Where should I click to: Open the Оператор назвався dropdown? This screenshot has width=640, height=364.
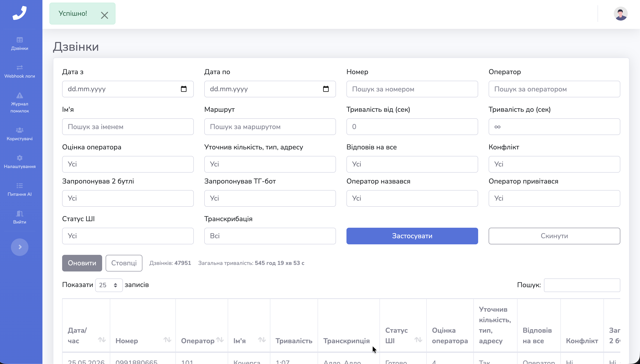[x=412, y=198]
